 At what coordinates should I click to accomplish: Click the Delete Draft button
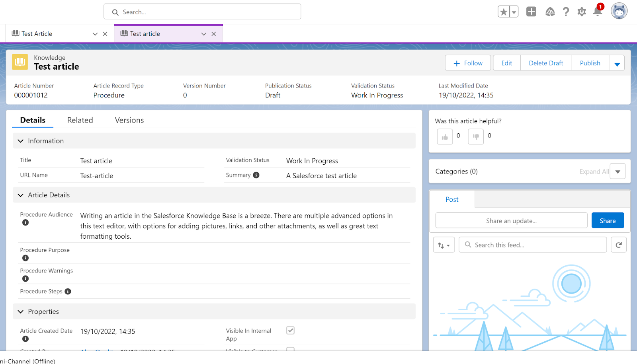coord(546,63)
